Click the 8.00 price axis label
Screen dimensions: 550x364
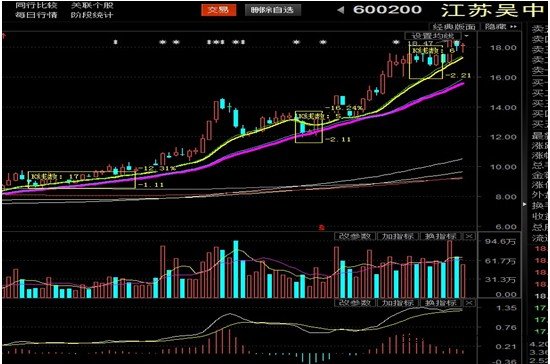(506, 197)
